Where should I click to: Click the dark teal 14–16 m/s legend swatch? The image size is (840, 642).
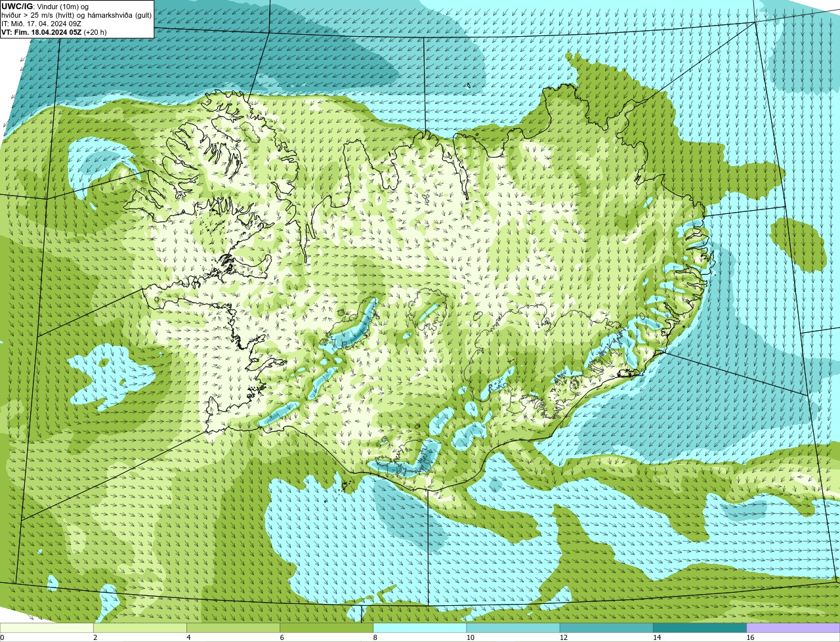(x=700, y=628)
